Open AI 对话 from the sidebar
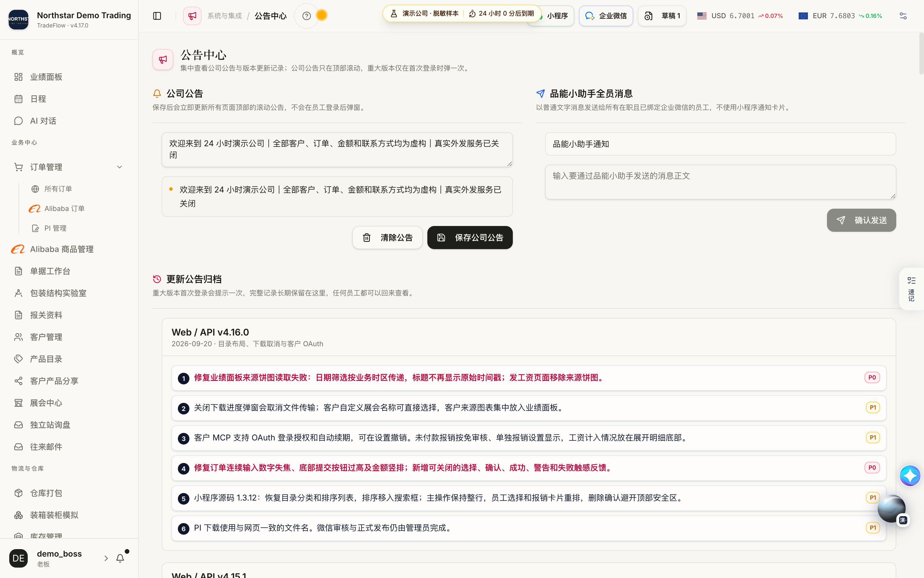924x578 pixels. (x=69, y=121)
